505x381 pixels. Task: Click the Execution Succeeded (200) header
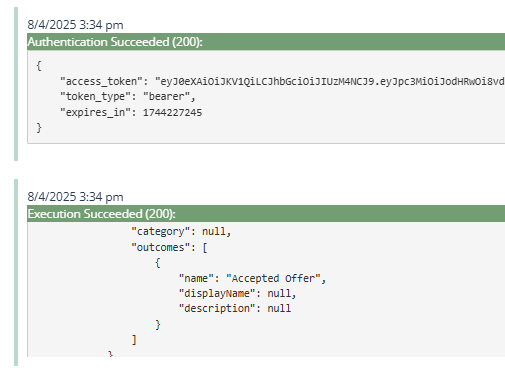(266, 214)
